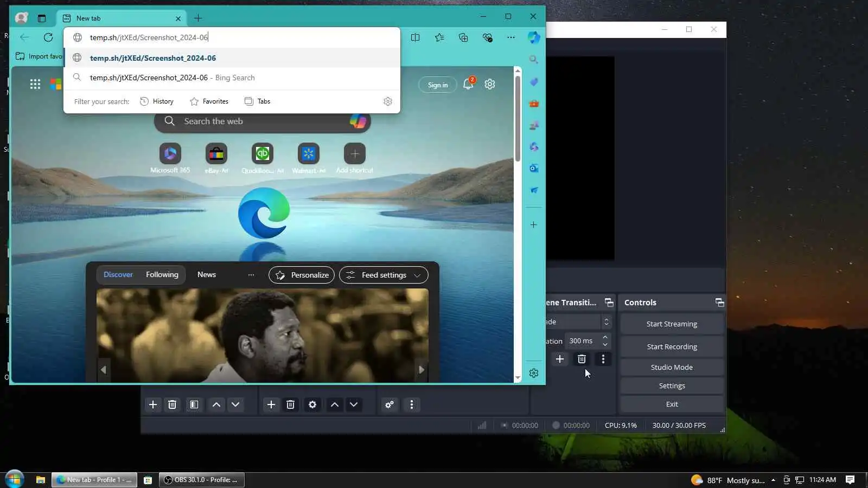Open a new browser tab with plus
The image size is (868, 488).
click(x=198, y=18)
